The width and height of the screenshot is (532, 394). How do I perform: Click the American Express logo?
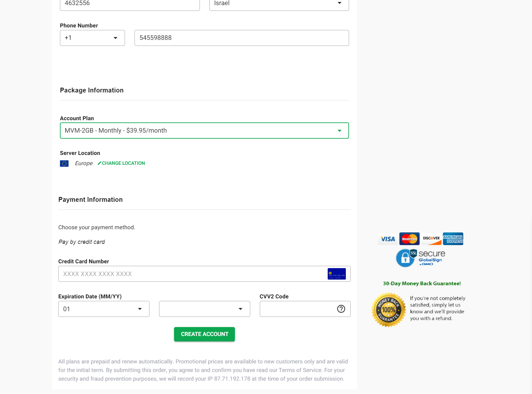coord(453,239)
